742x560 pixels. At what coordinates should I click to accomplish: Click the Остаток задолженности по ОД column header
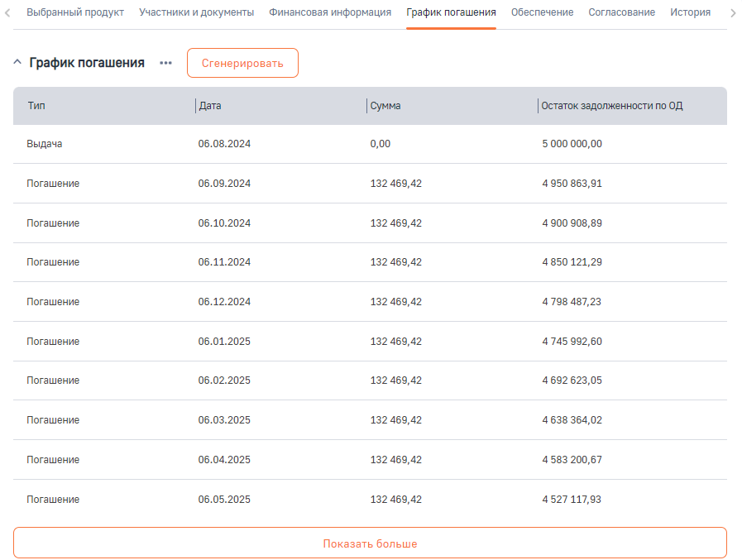[x=611, y=106]
